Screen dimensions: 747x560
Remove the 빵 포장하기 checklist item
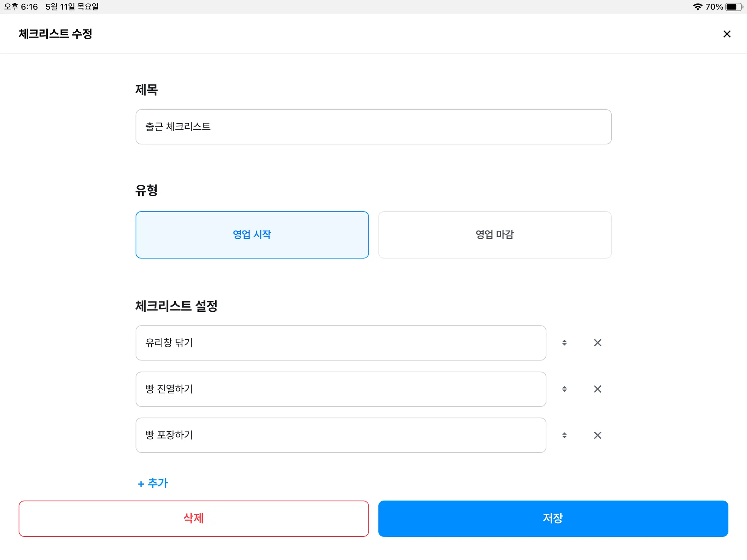pos(597,435)
